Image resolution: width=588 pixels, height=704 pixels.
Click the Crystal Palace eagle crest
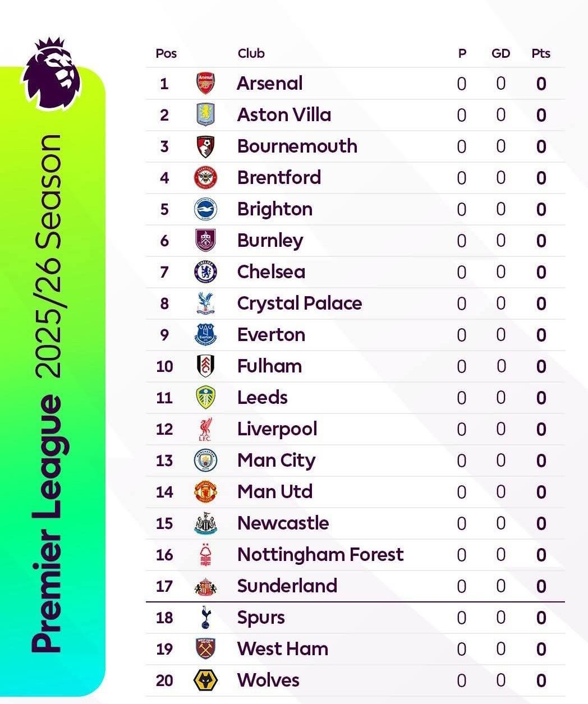(x=205, y=303)
